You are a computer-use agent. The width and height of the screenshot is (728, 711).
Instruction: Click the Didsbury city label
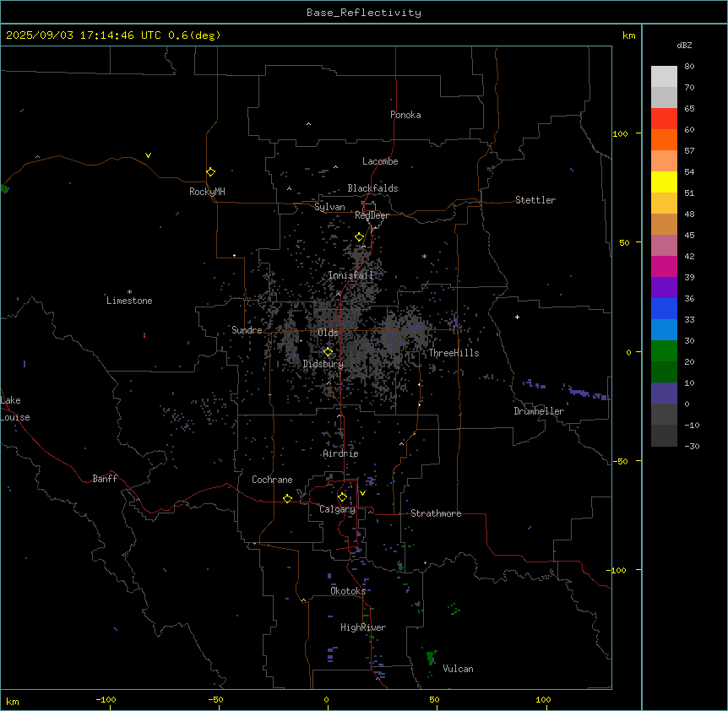(323, 364)
